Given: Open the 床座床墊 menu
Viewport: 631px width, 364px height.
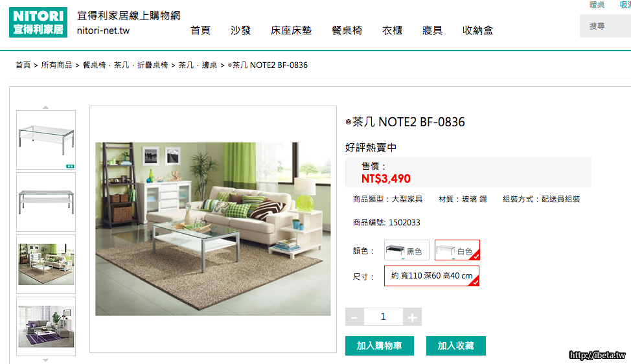Looking at the screenshot, I should 292,30.
